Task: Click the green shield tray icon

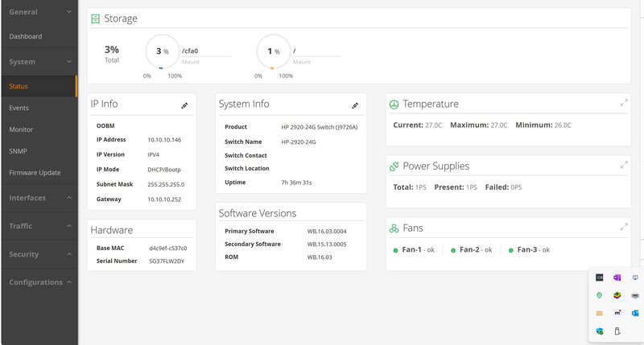Action: click(x=600, y=295)
